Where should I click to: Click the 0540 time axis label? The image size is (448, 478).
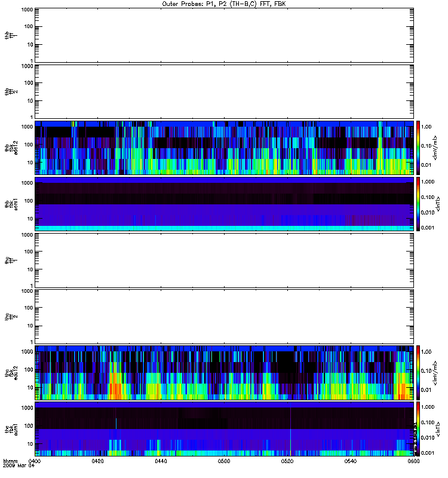tap(351, 461)
